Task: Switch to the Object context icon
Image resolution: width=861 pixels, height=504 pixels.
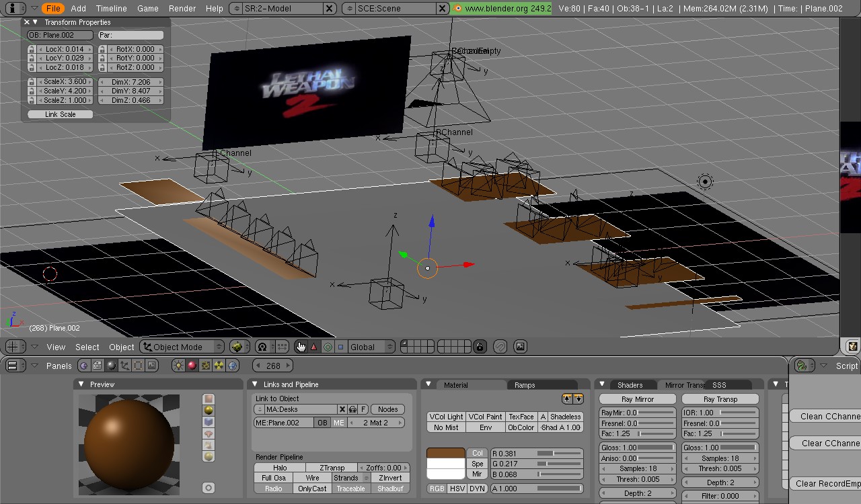Action: pos(124,366)
